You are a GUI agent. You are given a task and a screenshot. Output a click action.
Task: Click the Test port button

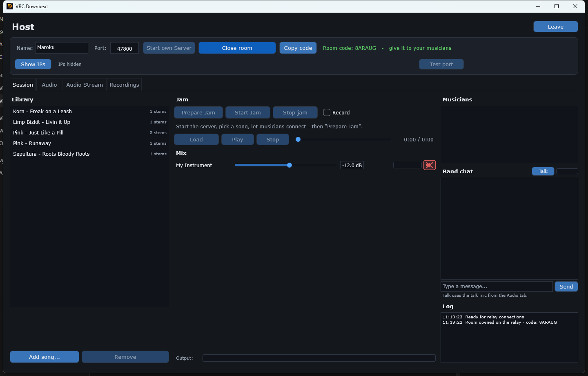[x=441, y=64]
